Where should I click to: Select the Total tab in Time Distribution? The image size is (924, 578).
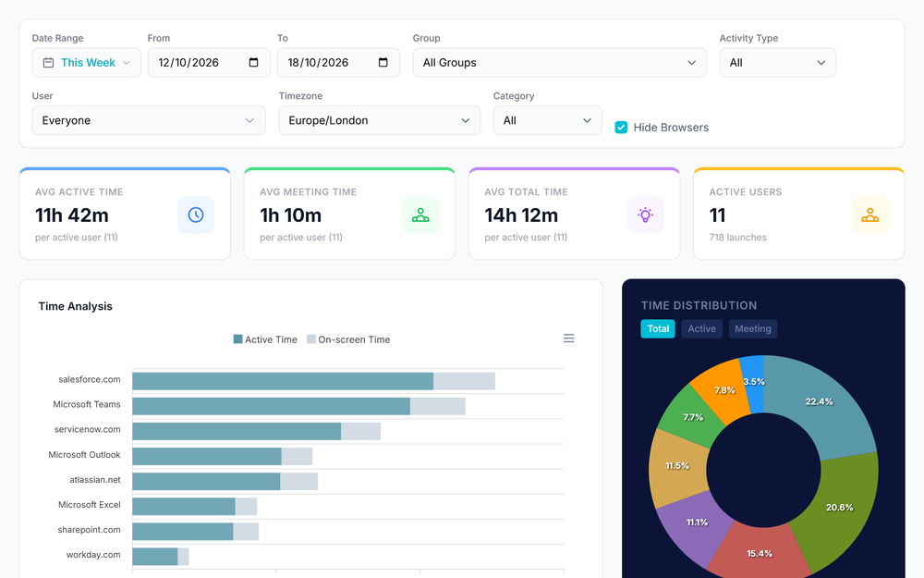click(658, 328)
